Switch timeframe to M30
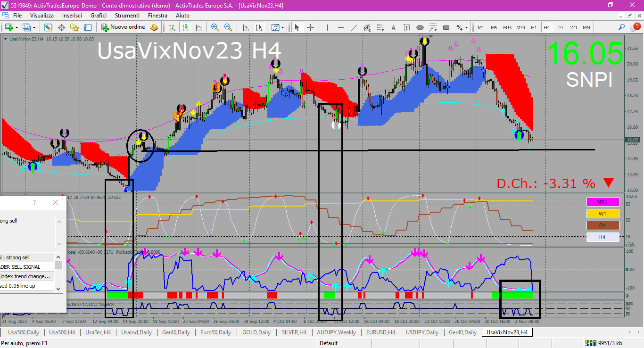 (x=520, y=27)
